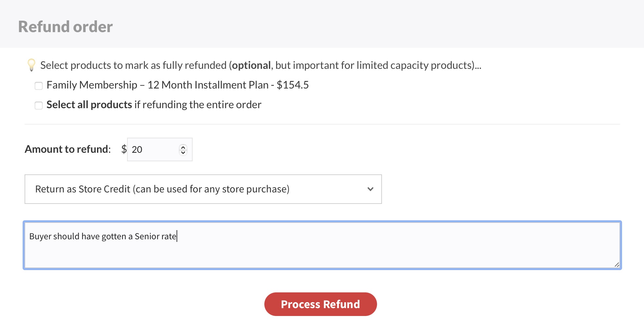
Task: Click the $154.5 price text
Action: [293, 85]
